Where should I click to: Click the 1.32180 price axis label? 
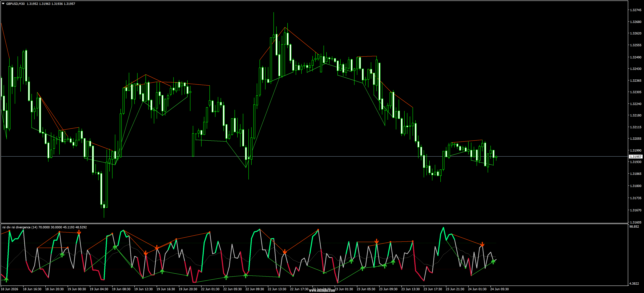[x=635, y=115]
